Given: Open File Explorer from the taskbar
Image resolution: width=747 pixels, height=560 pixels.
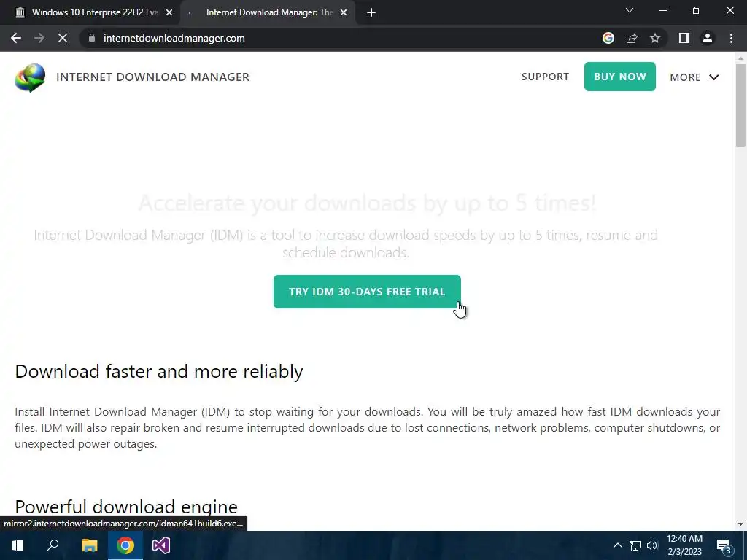Looking at the screenshot, I should click(x=89, y=545).
